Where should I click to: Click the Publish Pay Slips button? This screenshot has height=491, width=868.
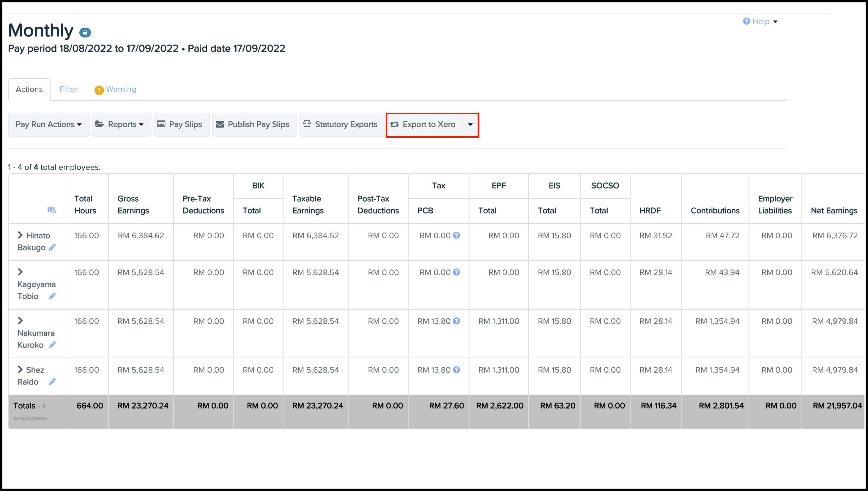(x=254, y=124)
